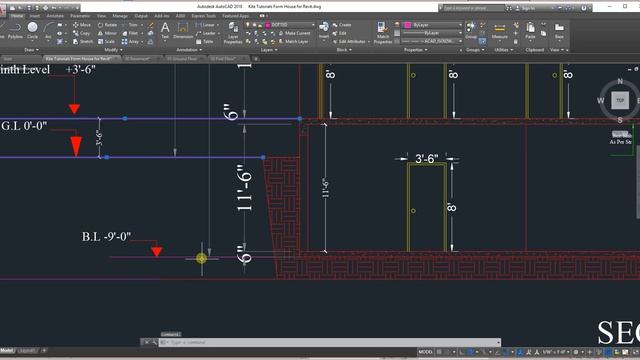The height and width of the screenshot is (360, 640).
Task: Open Layer Properties manager
Action: [x=233, y=33]
